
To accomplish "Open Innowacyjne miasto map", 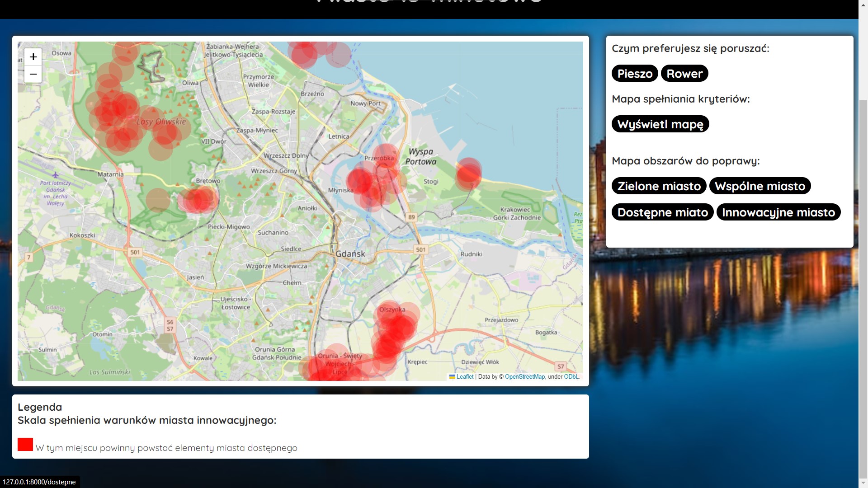I will click(x=778, y=212).
